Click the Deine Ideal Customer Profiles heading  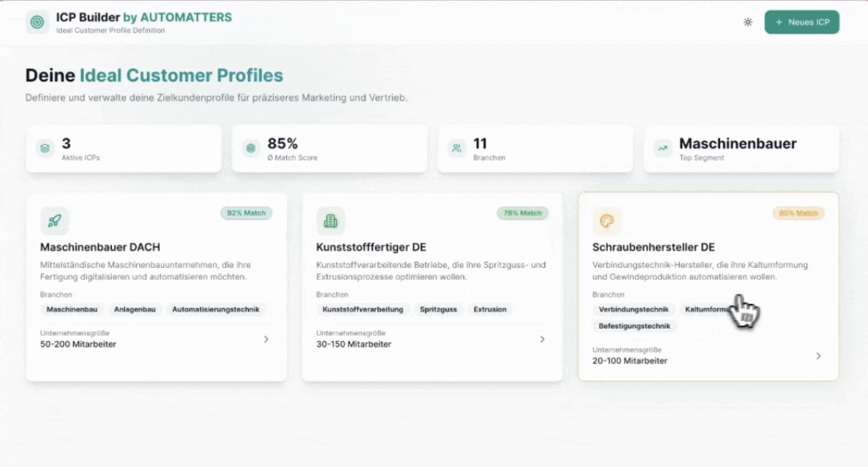(154, 75)
